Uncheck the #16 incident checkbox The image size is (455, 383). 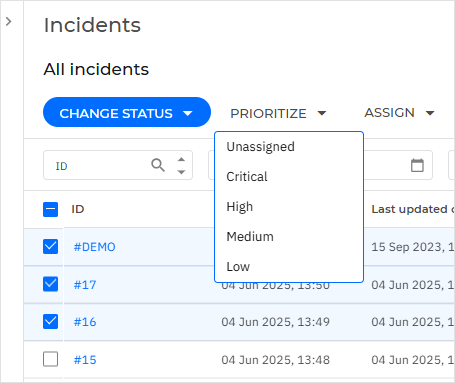pos(50,322)
